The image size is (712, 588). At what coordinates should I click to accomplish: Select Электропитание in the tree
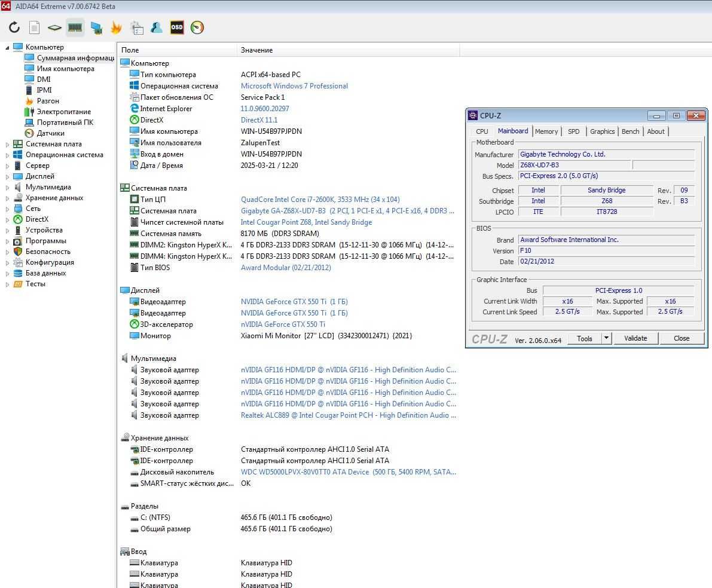pos(63,112)
